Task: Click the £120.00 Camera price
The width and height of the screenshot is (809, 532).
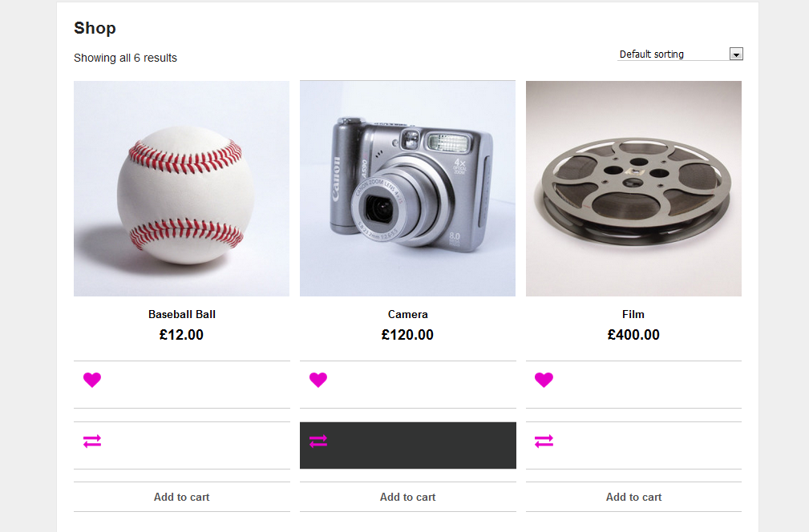Action: pyautogui.click(x=408, y=335)
